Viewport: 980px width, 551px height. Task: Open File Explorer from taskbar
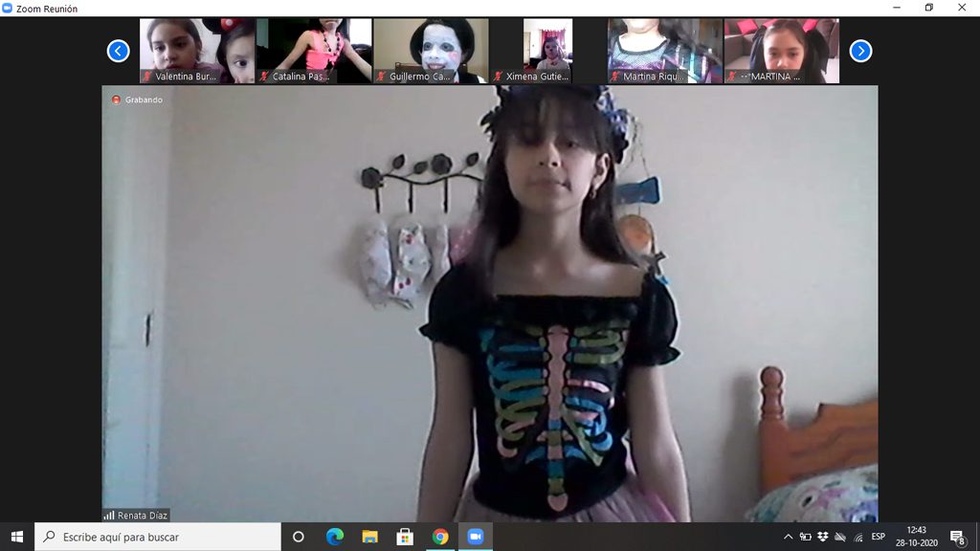tap(369, 537)
